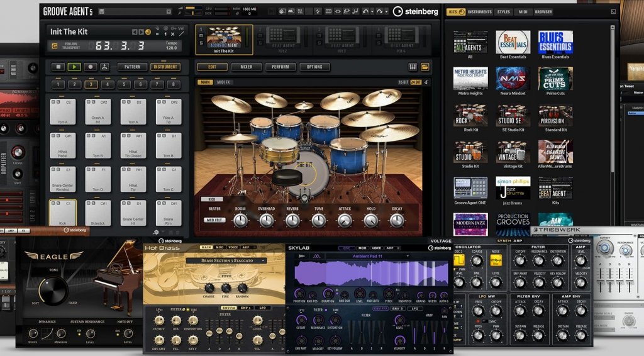Click the Stop button in Groove Agent transport

58,67
